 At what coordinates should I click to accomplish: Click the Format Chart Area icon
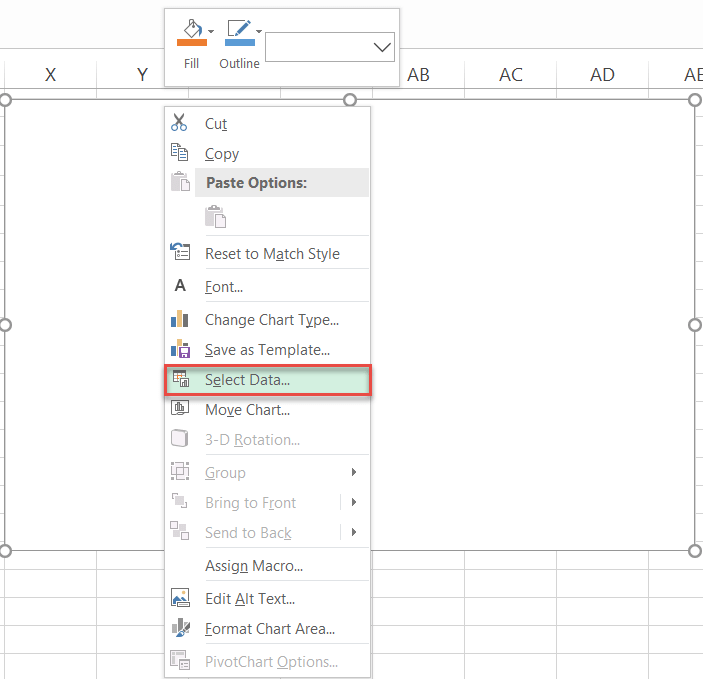[181, 627]
